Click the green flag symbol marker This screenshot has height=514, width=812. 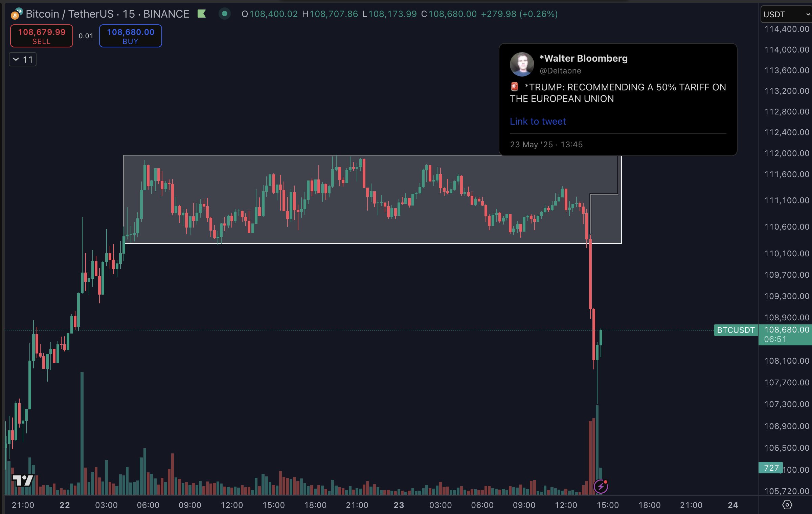pyautogui.click(x=202, y=14)
